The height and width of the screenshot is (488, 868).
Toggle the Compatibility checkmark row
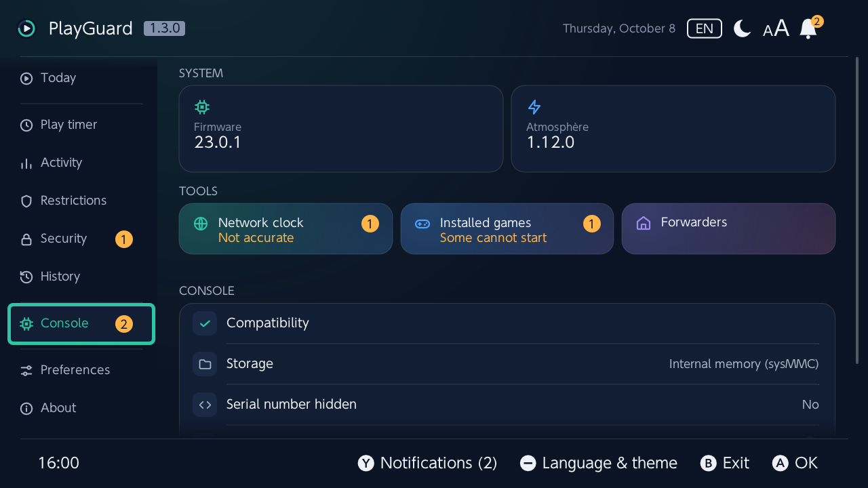click(x=506, y=323)
